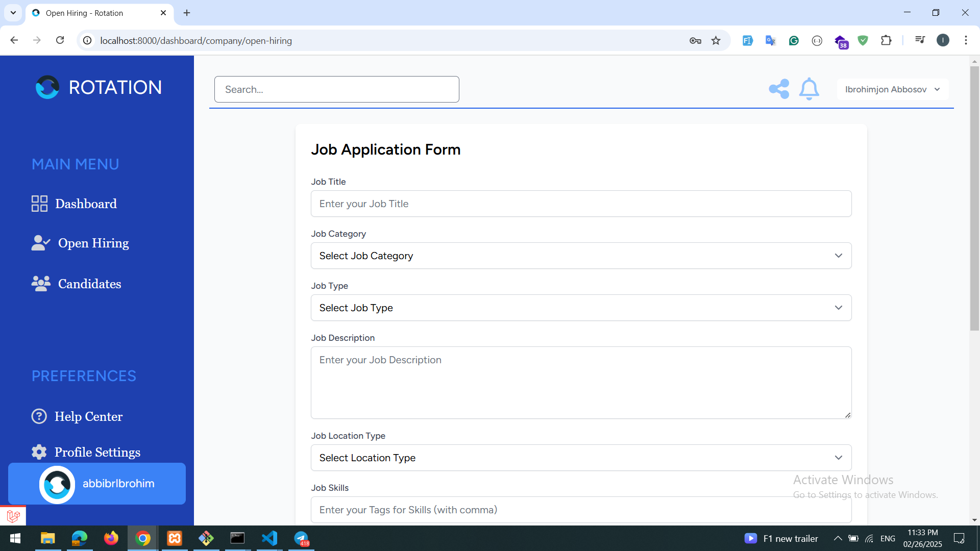Open the saved password key icon
Image resolution: width=980 pixels, height=551 pixels.
click(x=695, y=40)
